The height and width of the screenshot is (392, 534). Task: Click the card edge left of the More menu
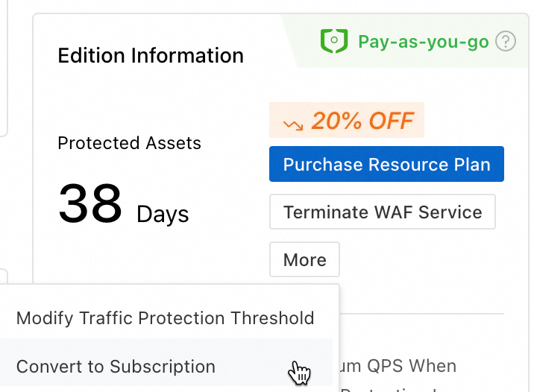pos(4,276)
